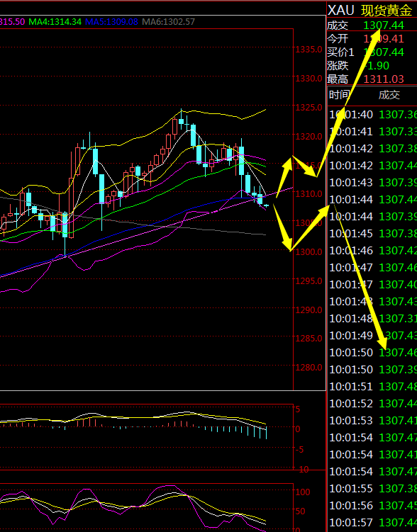
Task: Click the MA5:1309.08 indicator label
Action: (x=111, y=22)
